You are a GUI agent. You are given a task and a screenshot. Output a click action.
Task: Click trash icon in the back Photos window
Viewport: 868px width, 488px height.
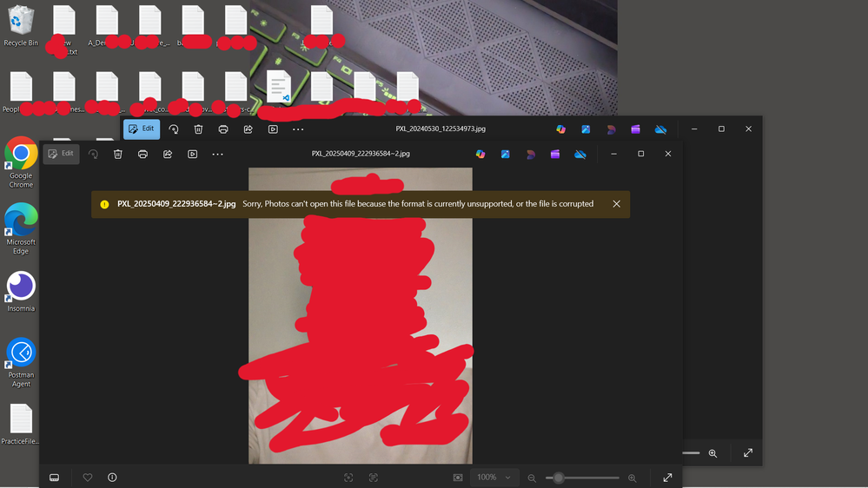198,129
